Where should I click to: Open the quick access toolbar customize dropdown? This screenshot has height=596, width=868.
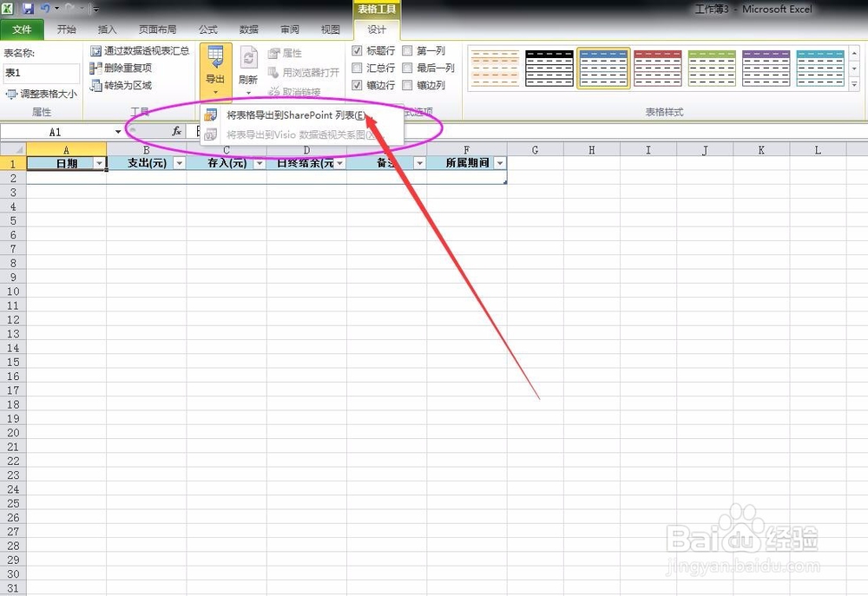pos(95,9)
